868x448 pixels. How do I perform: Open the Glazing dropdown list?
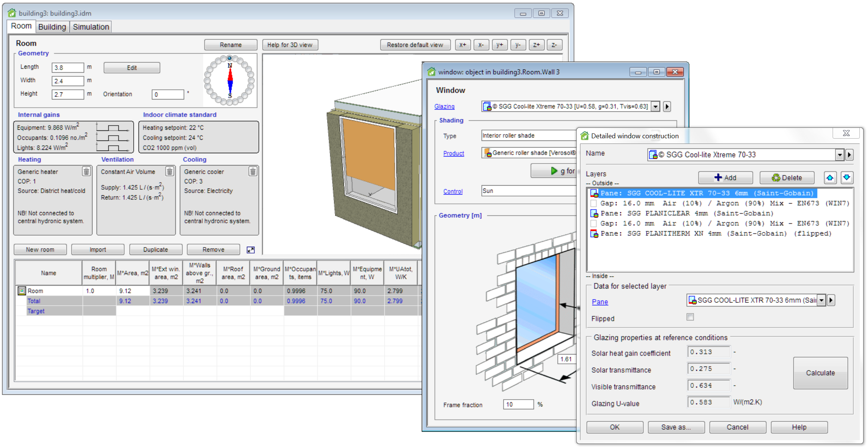tap(655, 107)
